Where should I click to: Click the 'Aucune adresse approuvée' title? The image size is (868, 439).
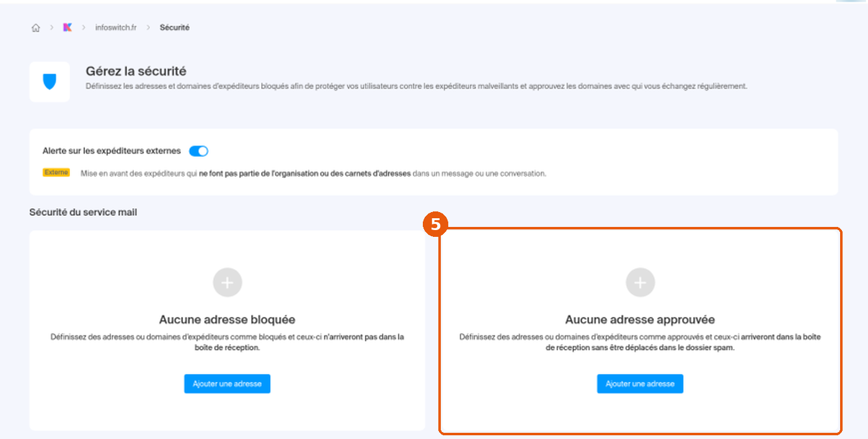pos(640,320)
